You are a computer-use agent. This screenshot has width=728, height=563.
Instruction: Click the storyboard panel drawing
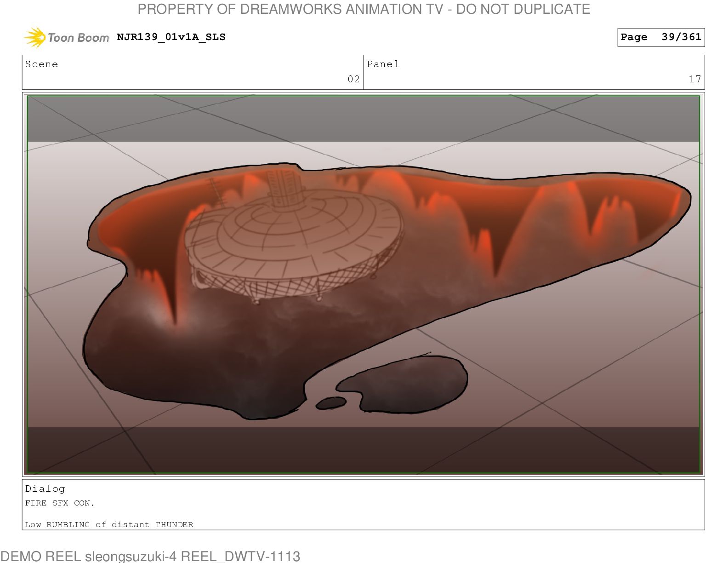click(x=363, y=284)
